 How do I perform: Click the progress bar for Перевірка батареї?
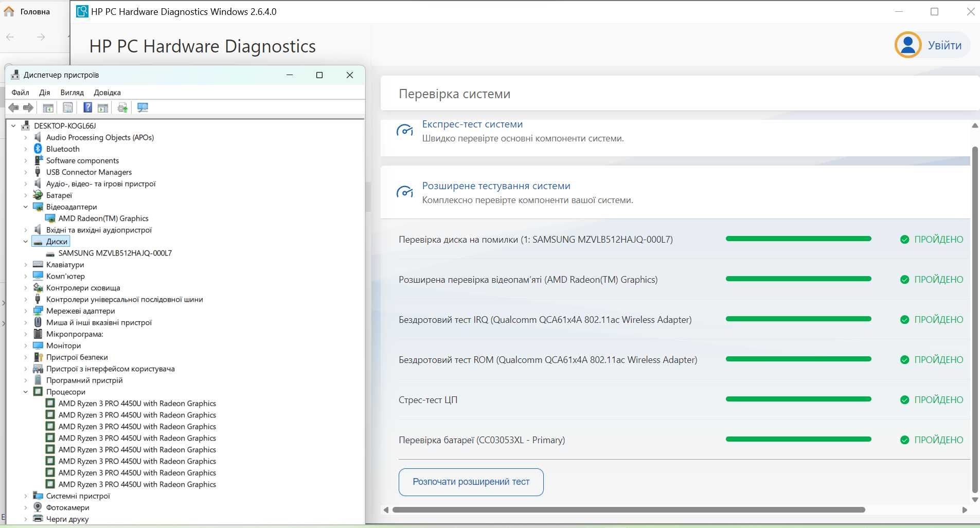[798, 439]
